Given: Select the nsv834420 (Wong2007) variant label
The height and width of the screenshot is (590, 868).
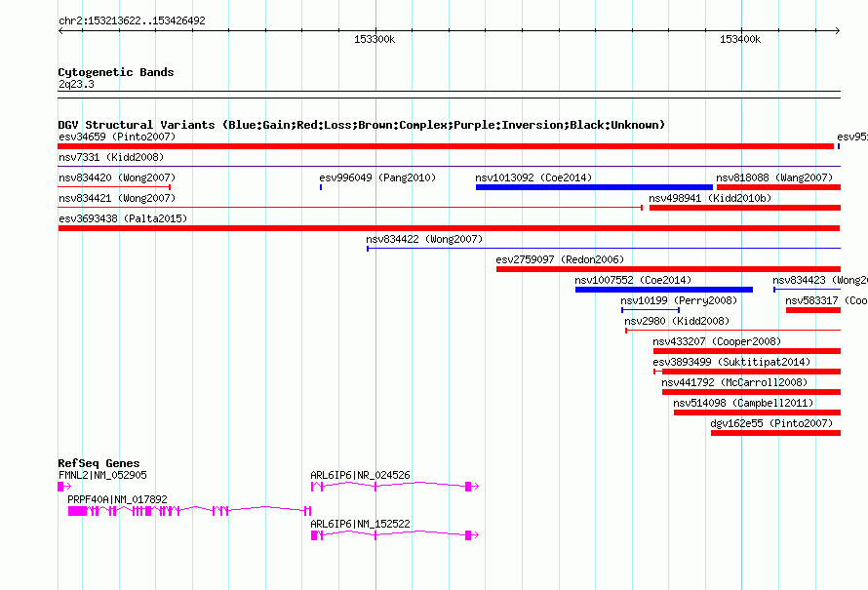Looking at the screenshot, I should coord(117,177).
